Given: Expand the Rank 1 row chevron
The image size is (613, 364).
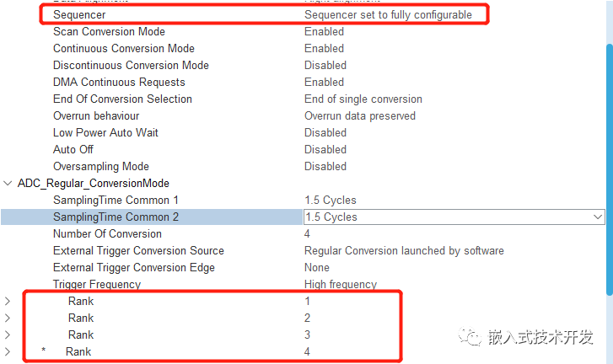Looking at the screenshot, I should [x=7, y=301].
